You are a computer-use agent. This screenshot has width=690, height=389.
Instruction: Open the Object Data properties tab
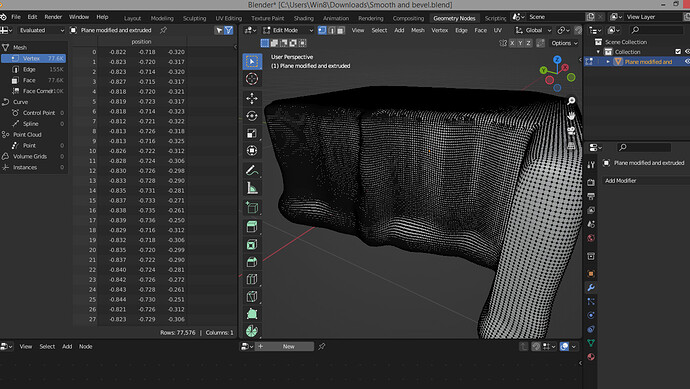coord(591,343)
